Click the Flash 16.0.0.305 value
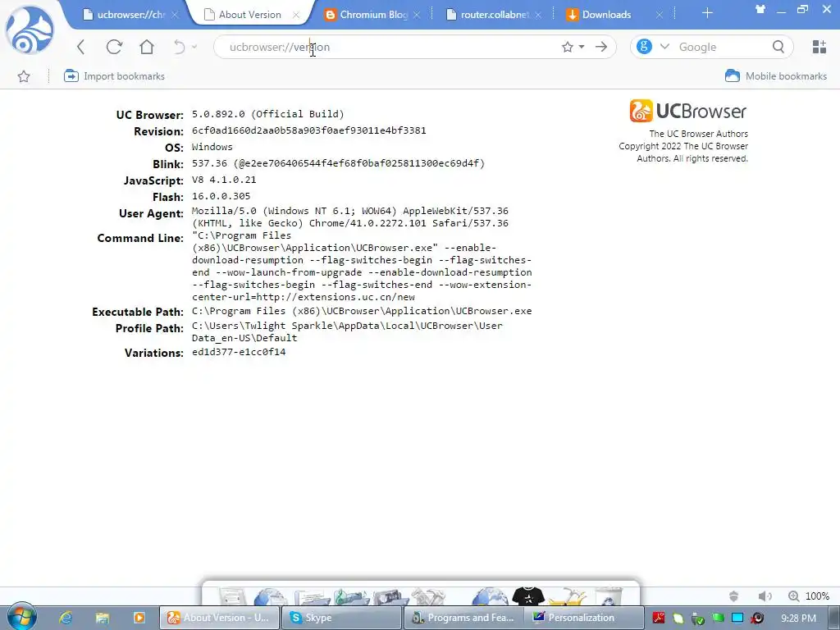The image size is (840, 630). tap(221, 196)
